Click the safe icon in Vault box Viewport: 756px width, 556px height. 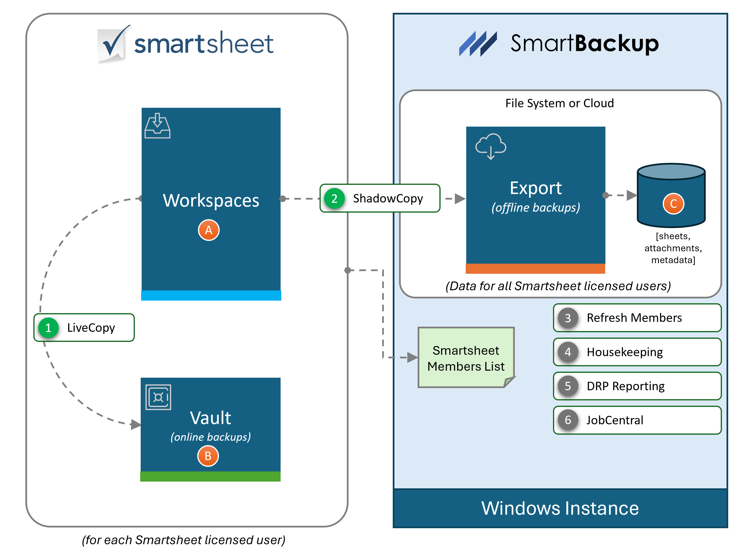(x=158, y=397)
